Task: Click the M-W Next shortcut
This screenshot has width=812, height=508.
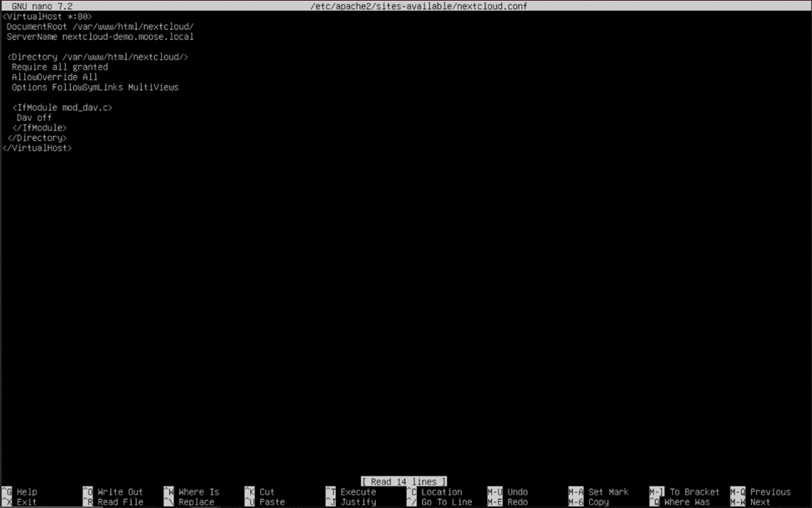Action: [750, 502]
